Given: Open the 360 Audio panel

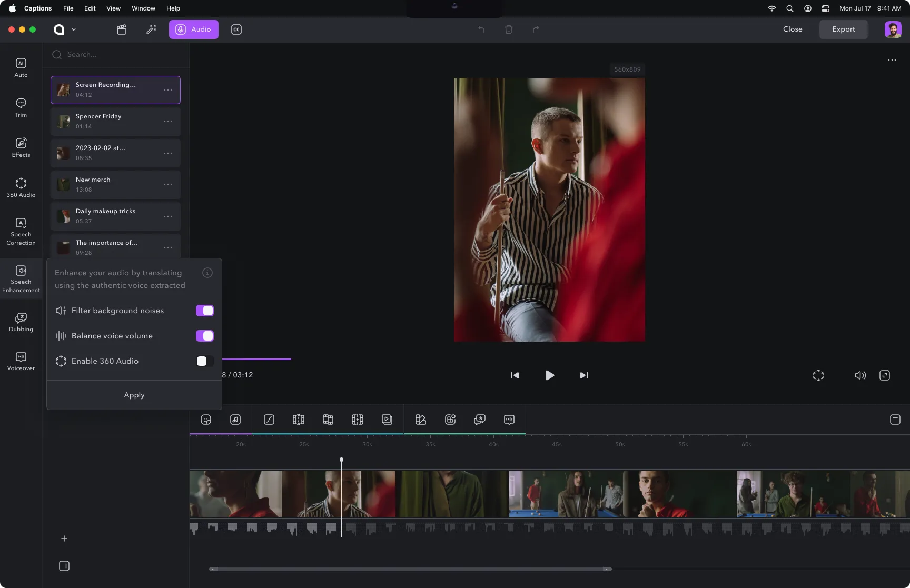Looking at the screenshot, I should 21,187.
